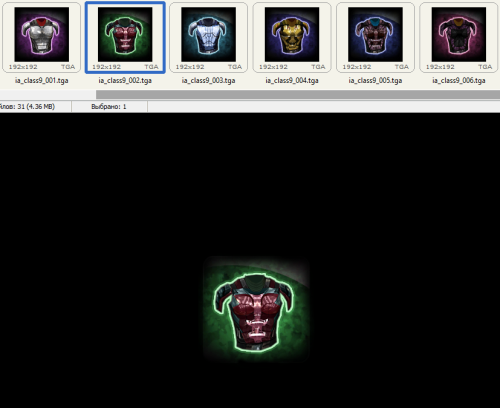Click the TGA label on ia_class9_004 thumbnail
The image size is (500, 408).
pos(318,67)
